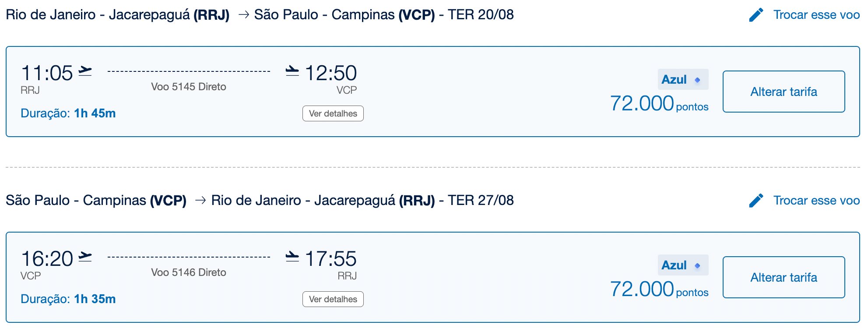Click pencil icon for outbound flight change

coord(756,15)
